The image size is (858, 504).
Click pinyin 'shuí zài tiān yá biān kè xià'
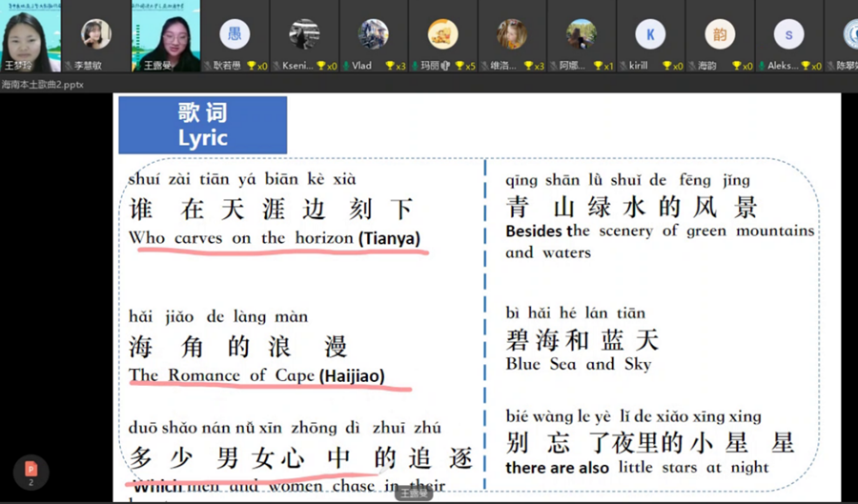pos(242,179)
